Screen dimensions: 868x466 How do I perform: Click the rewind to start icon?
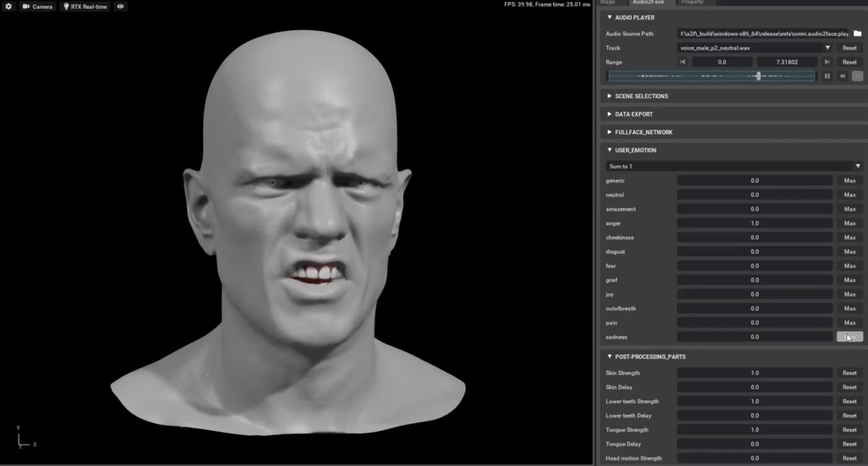pos(842,76)
